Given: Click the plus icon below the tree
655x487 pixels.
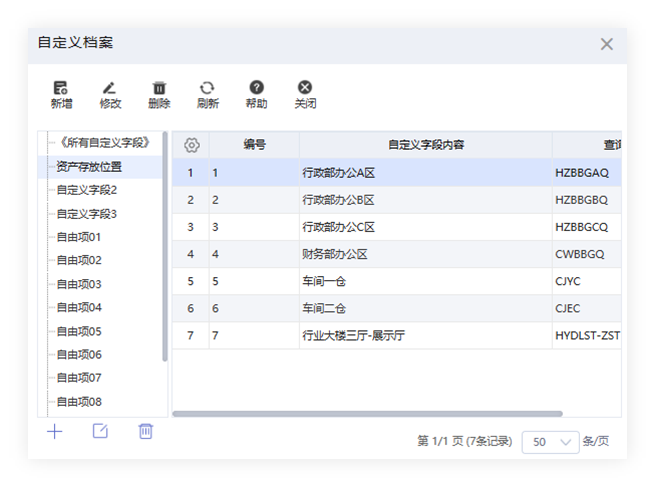Looking at the screenshot, I should pyautogui.click(x=55, y=431).
